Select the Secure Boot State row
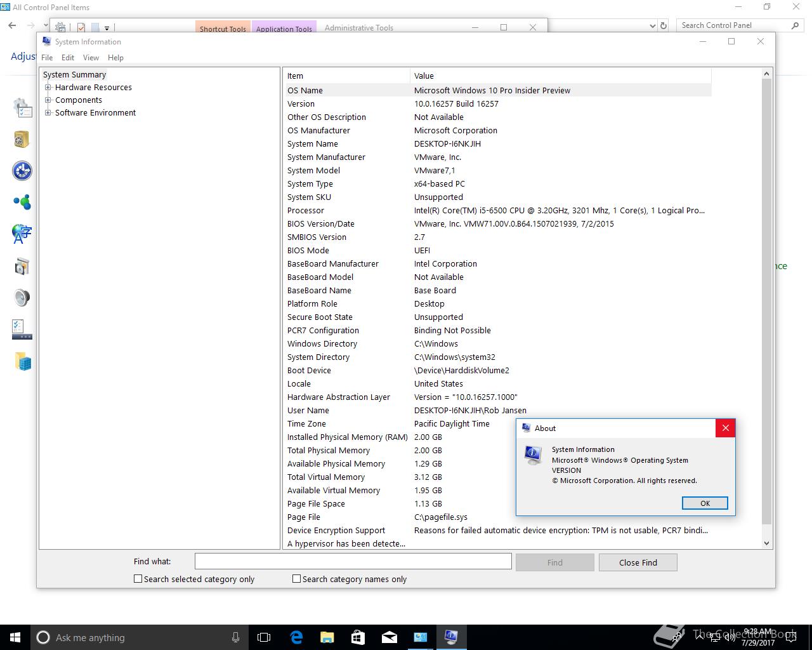This screenshot has height=650, width=812. click(498, 317)
